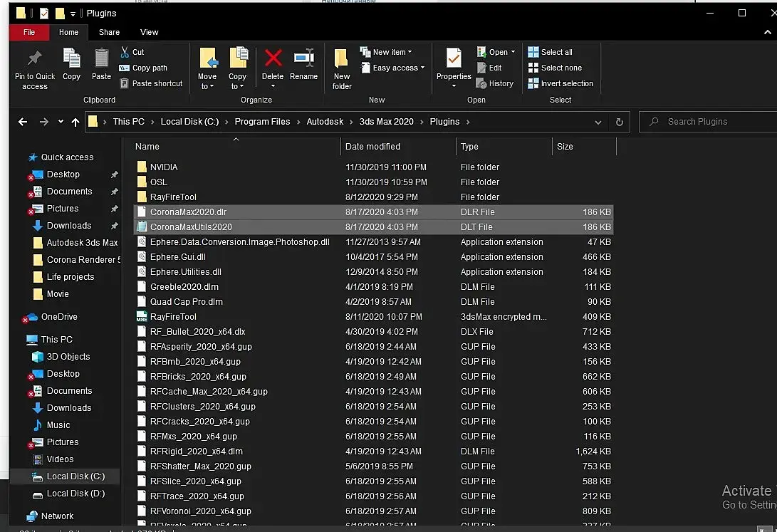Show file History
Viewport: 777px width, 532px height.
pyautogui.click(x=495, y=83)
